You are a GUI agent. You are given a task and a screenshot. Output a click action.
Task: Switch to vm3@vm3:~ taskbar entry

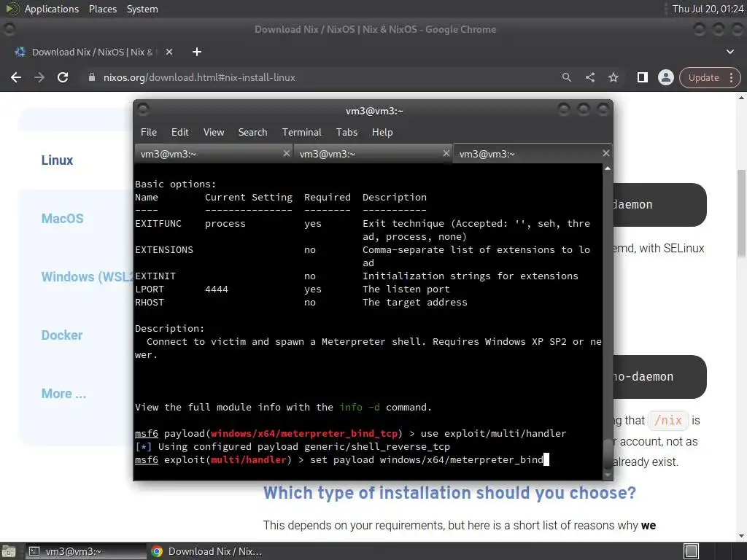85,551
